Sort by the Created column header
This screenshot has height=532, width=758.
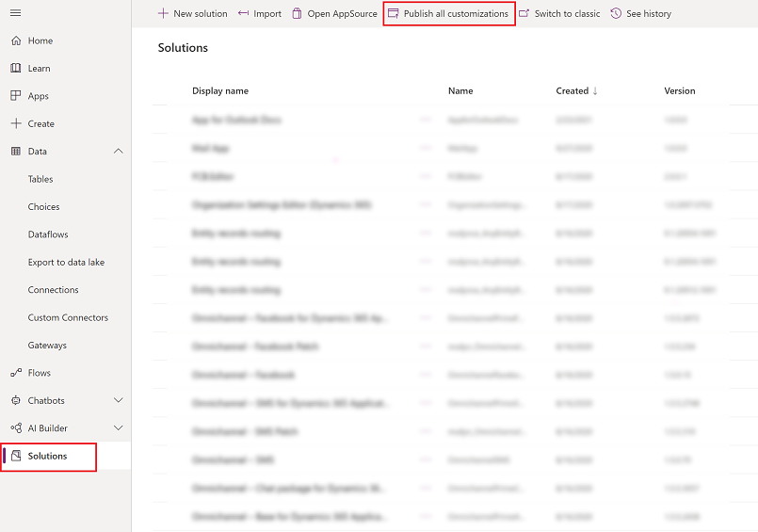tap(576, 90)
